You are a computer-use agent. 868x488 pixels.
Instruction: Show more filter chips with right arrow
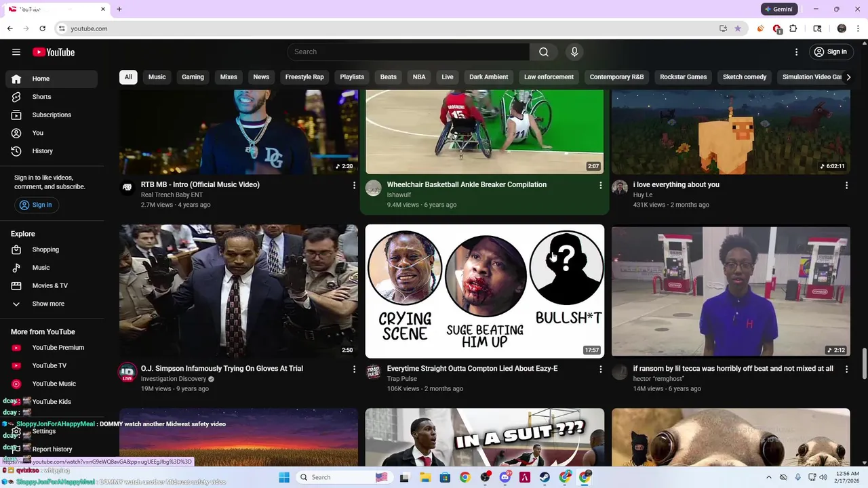848,77
